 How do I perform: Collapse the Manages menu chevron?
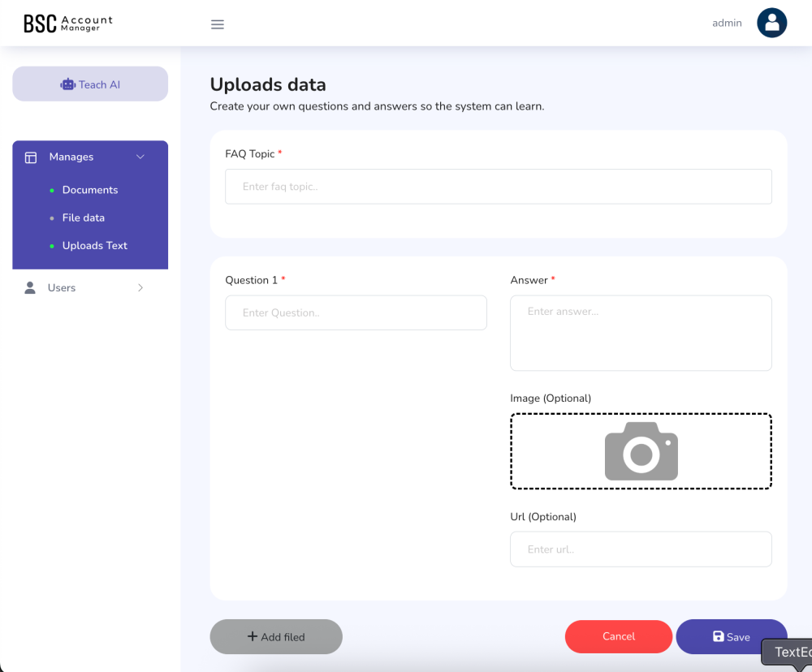coord(140,157)
